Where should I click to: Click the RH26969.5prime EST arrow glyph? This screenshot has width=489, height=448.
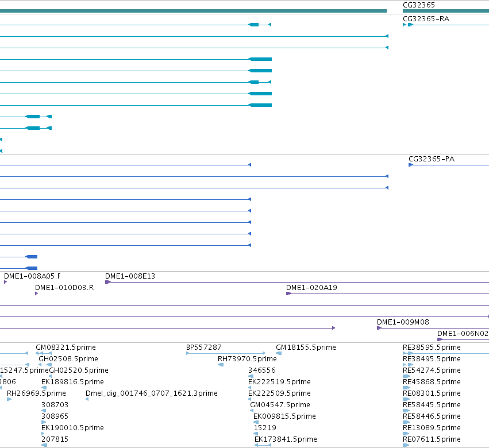point(9,399)
